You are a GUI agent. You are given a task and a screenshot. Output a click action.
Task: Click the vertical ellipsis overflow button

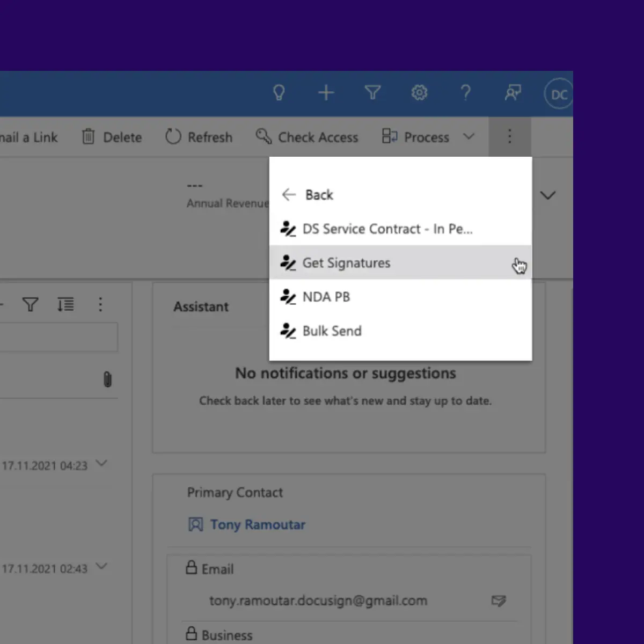[x=509, y=136]
